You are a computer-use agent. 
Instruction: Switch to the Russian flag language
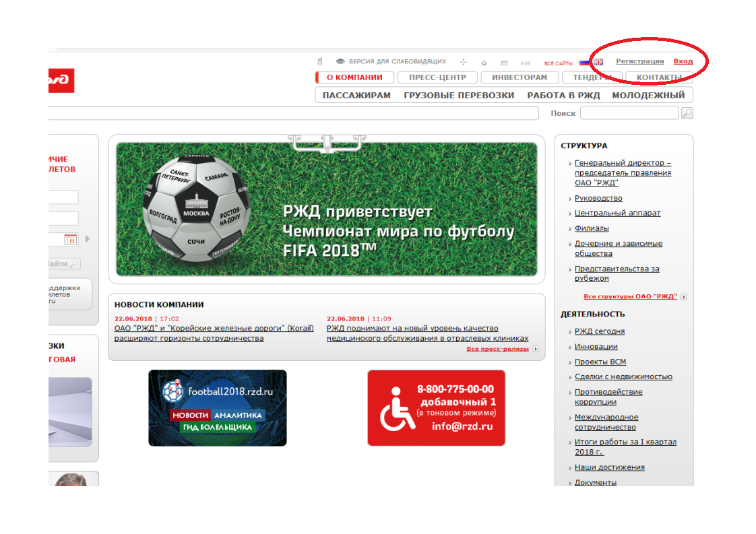click(x=584, y=62)
